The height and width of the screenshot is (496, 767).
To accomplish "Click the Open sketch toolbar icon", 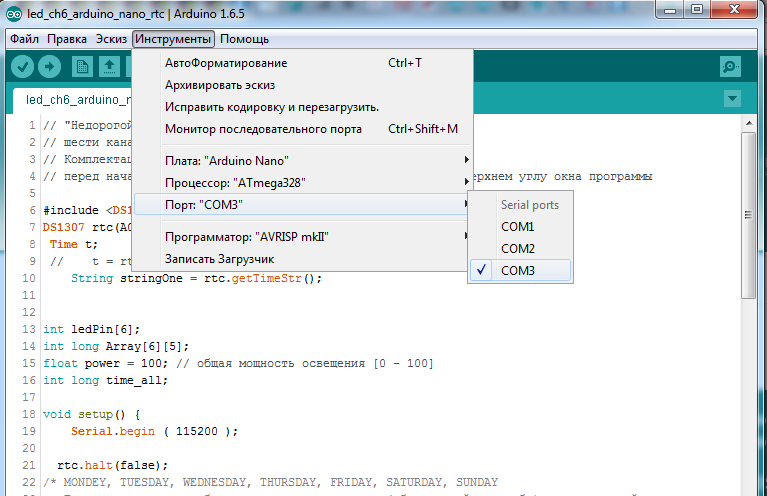I will click(110, 67).
